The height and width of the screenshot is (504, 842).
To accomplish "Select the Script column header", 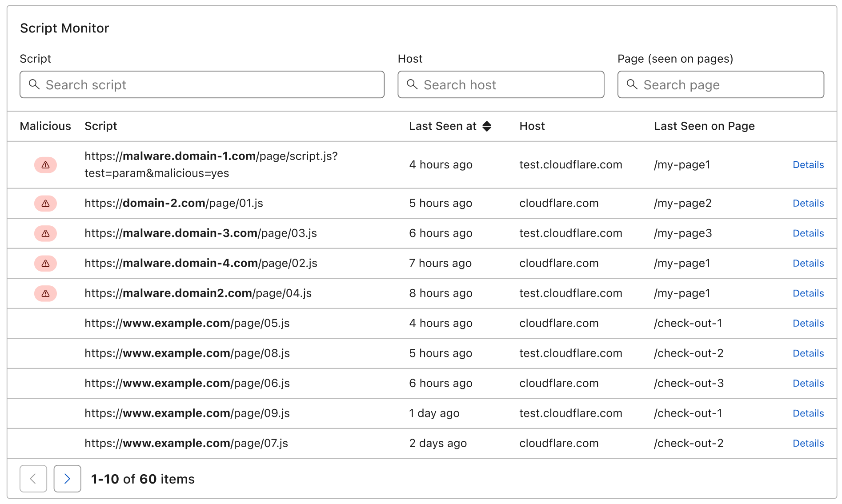I will (100, 126).
